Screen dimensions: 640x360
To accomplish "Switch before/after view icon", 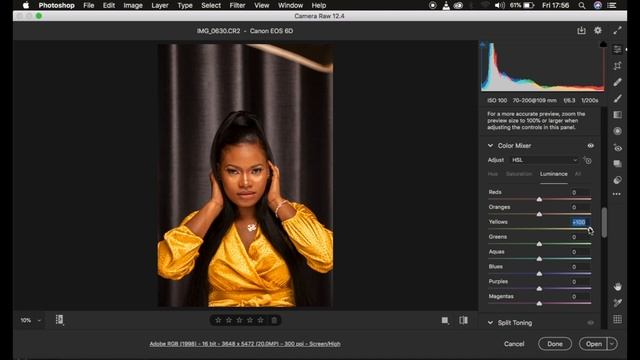I will point(464,320).
